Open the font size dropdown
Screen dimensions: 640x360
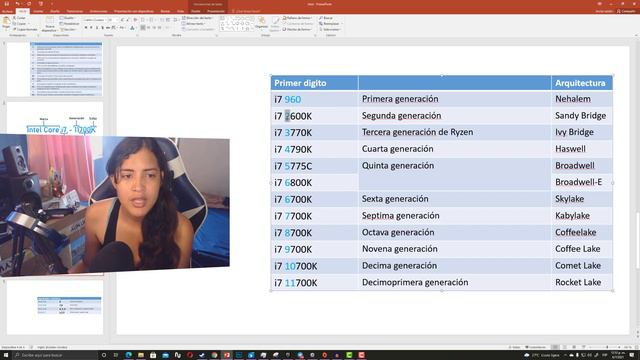pos(113,20)
